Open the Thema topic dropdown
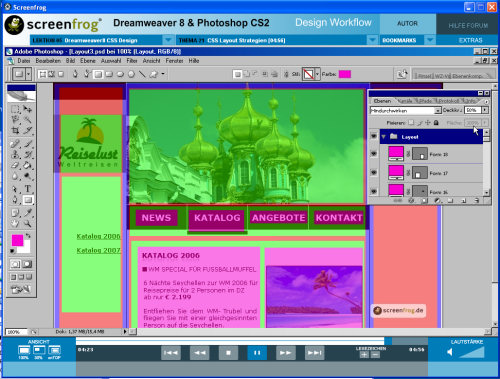 (372, 40)
